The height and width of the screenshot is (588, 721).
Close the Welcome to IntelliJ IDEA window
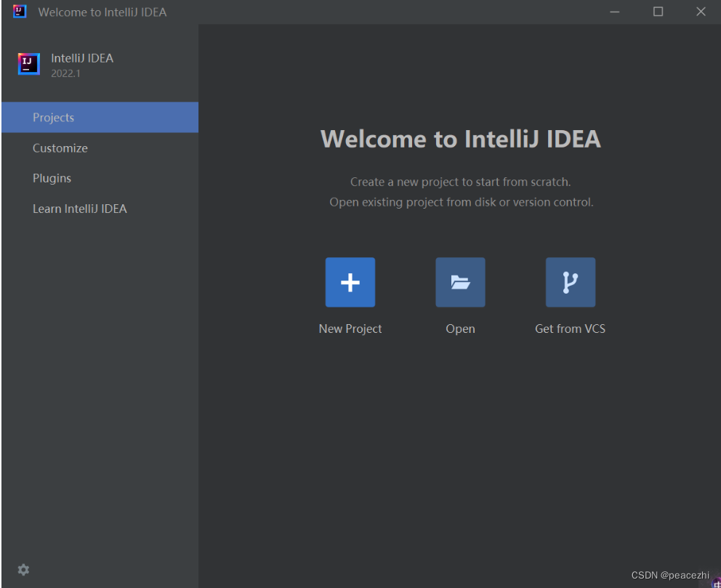pos(701,12)
